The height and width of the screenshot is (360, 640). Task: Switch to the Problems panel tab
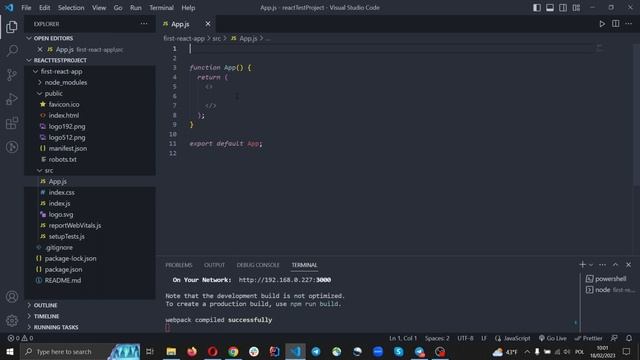click(179, 265)
